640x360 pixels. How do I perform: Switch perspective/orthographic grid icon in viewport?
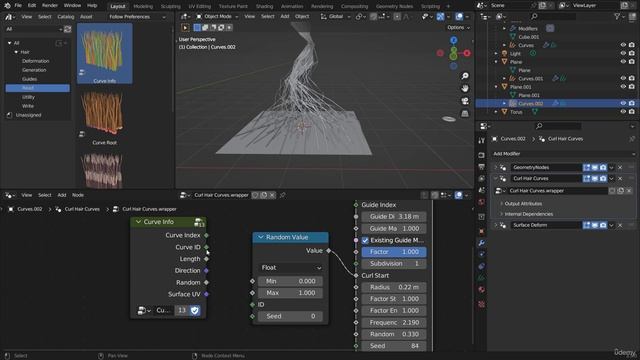[465, 113]
